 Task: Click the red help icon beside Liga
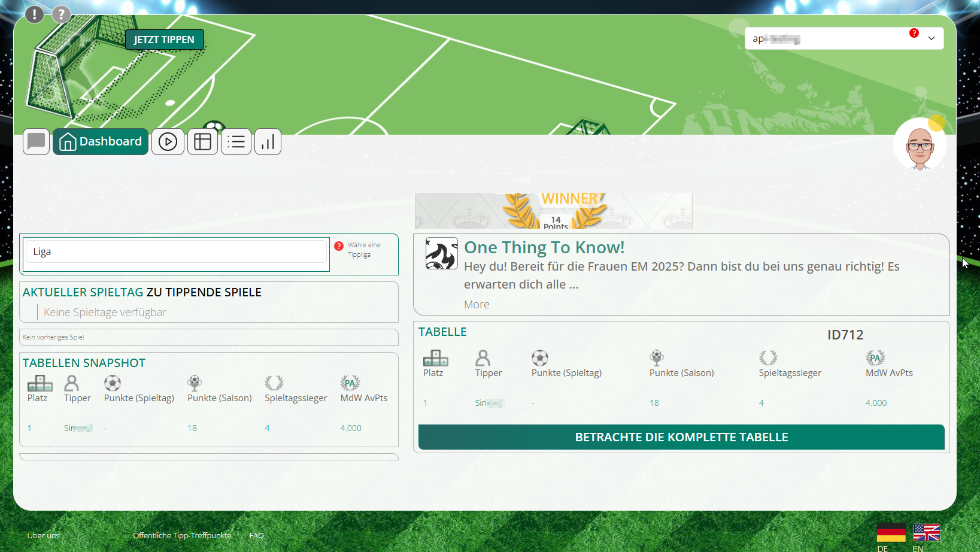[x=339, y=246]
